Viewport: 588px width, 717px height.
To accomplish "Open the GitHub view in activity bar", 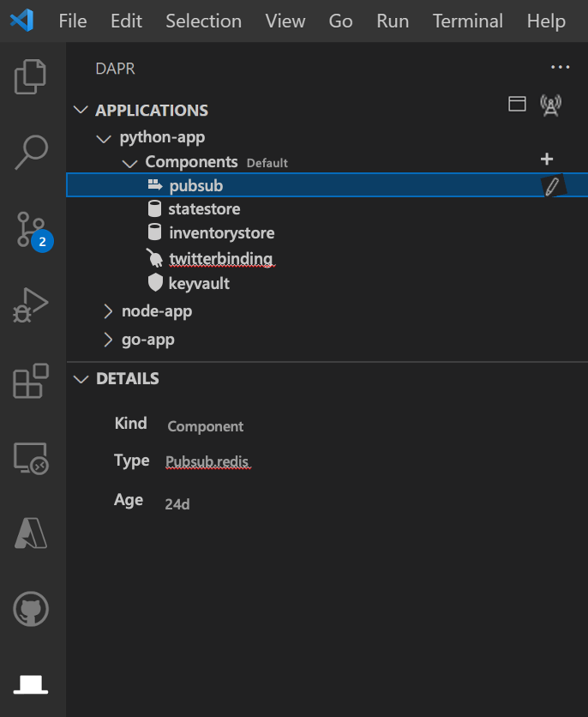I will pos(31,609).
